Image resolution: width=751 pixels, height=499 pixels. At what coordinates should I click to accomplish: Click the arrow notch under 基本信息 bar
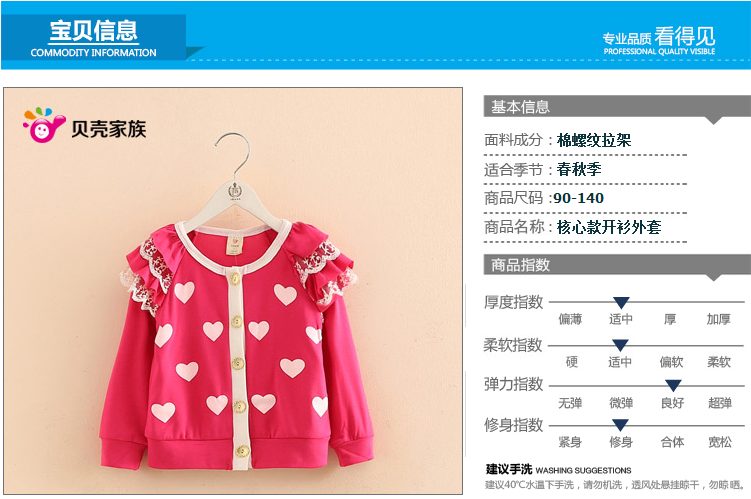click(714, 120)
